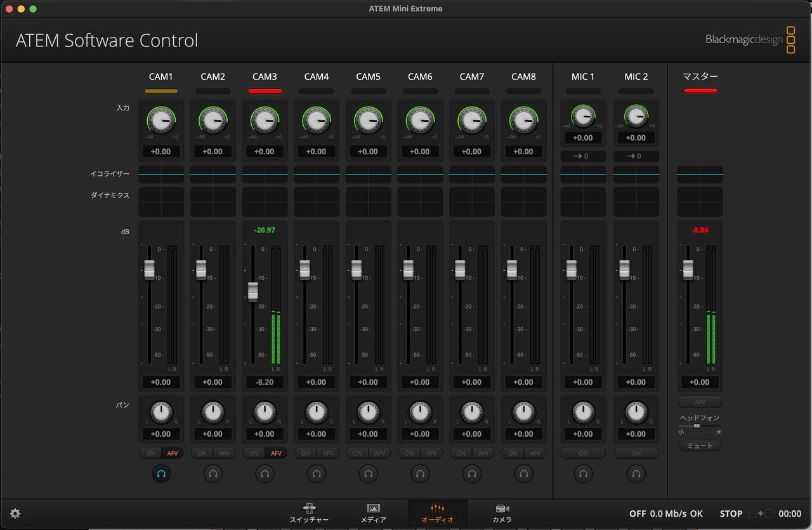
Task: Click the CAM1 pan knob
Action: click(161, 413)
